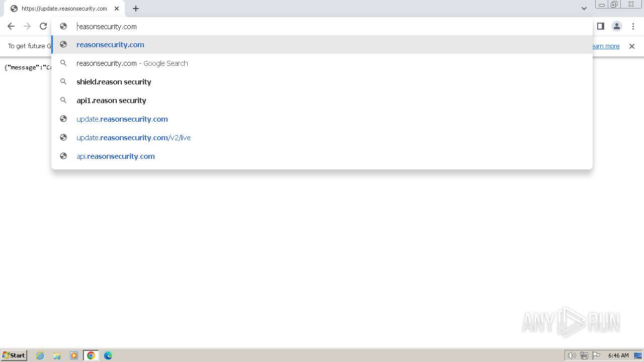The height and width of the screenshot is (362, 644).
Task: Open api.reasonsecurity.com suggestion
Action: click(322, 156)
